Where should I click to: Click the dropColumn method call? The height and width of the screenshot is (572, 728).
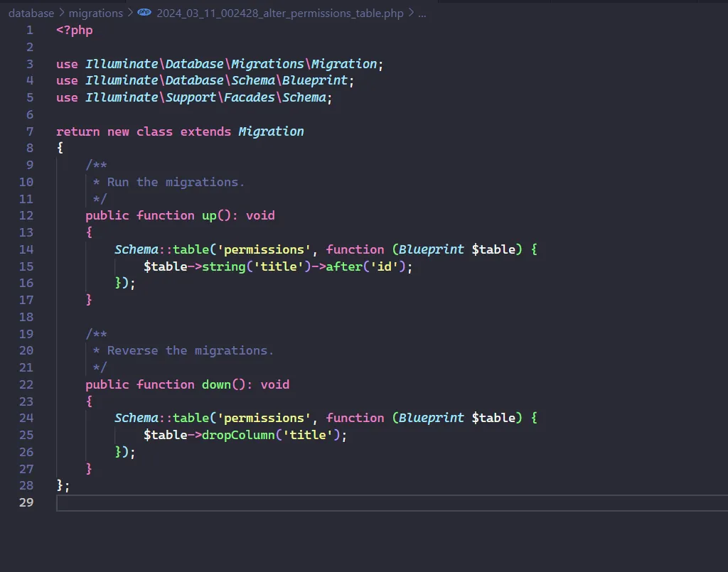click(x=242, y=435)
